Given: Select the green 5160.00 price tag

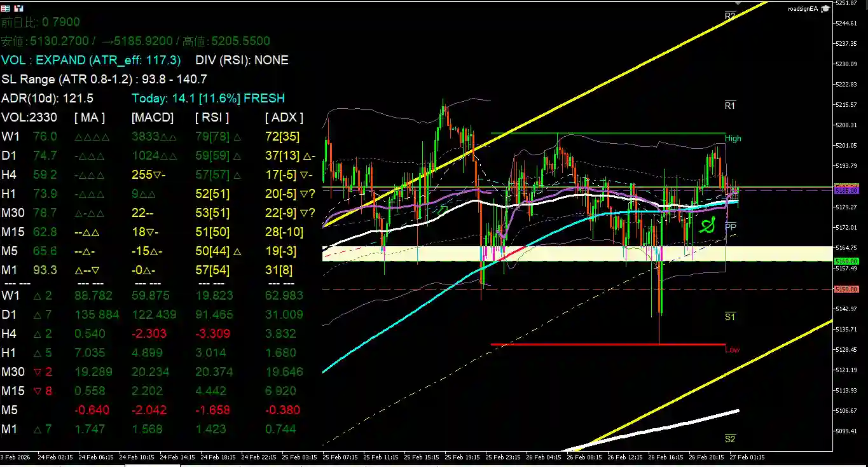Looking at the screenshot, I should (848, 261).
